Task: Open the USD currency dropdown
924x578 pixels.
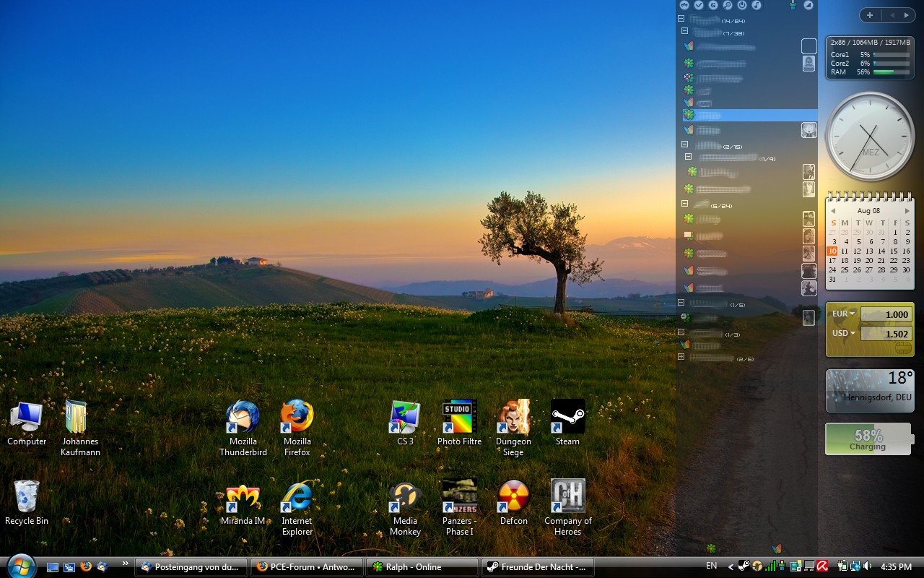Action: point(852,333)
